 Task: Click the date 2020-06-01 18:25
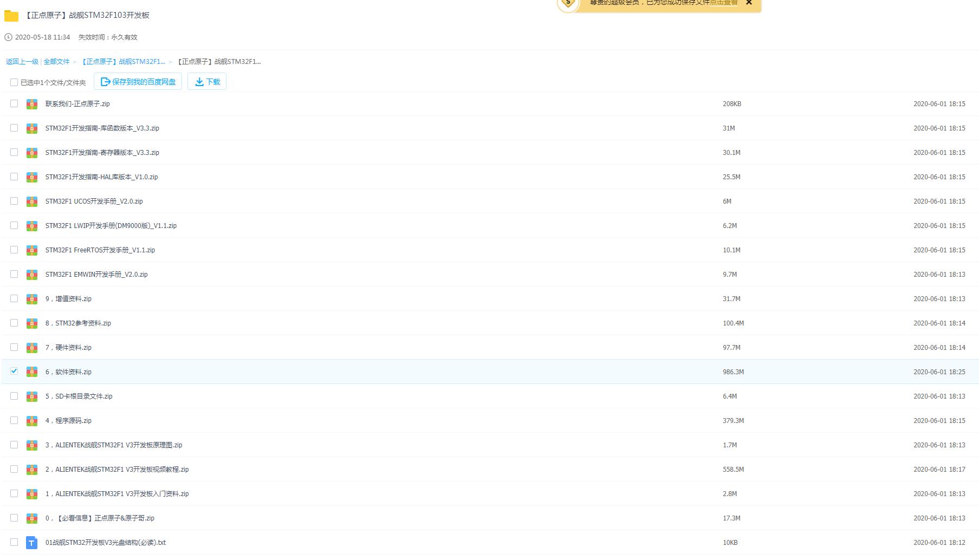pyautogui.click(x=939, y=372)
